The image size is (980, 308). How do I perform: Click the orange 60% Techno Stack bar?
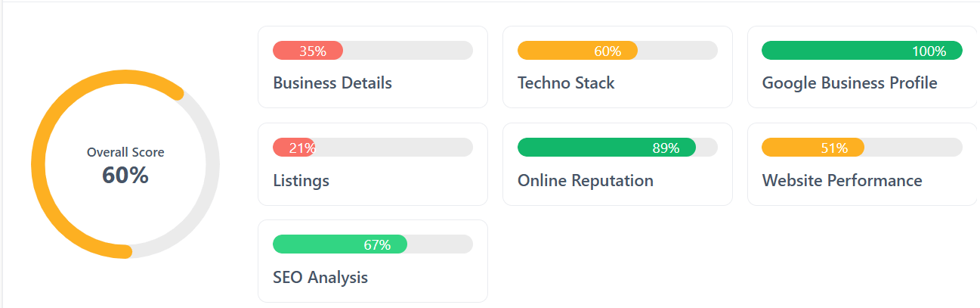(577, 51)
